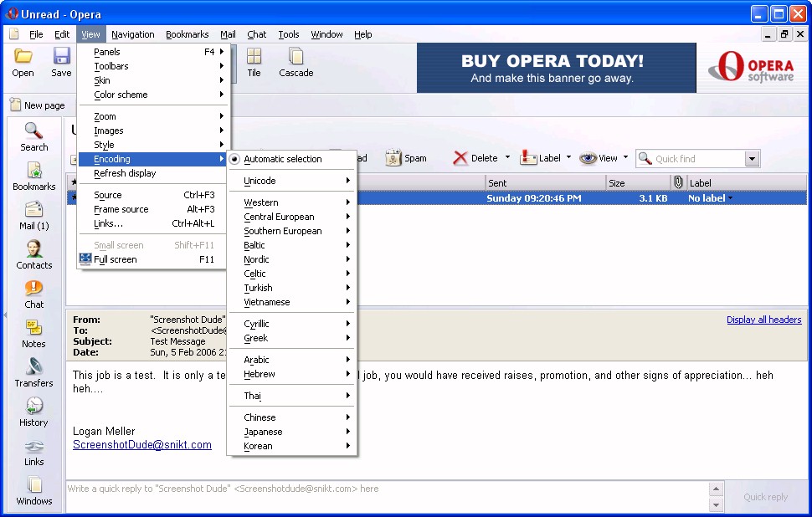Select Automatic selection encoding radio option

(282, 159)
